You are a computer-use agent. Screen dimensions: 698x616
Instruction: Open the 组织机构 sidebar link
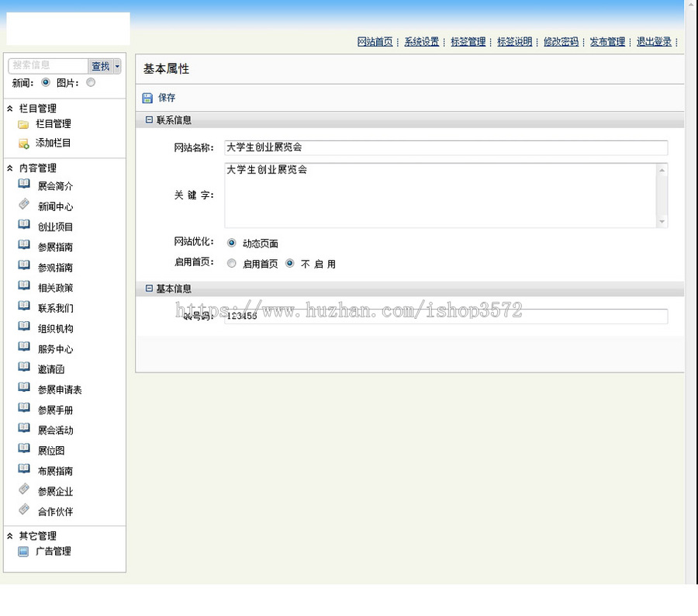[55, 329]
